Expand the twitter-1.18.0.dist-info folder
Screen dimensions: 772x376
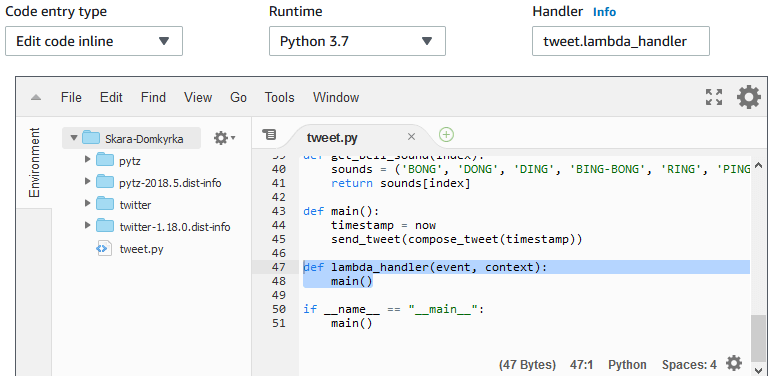tap(88, 225)
